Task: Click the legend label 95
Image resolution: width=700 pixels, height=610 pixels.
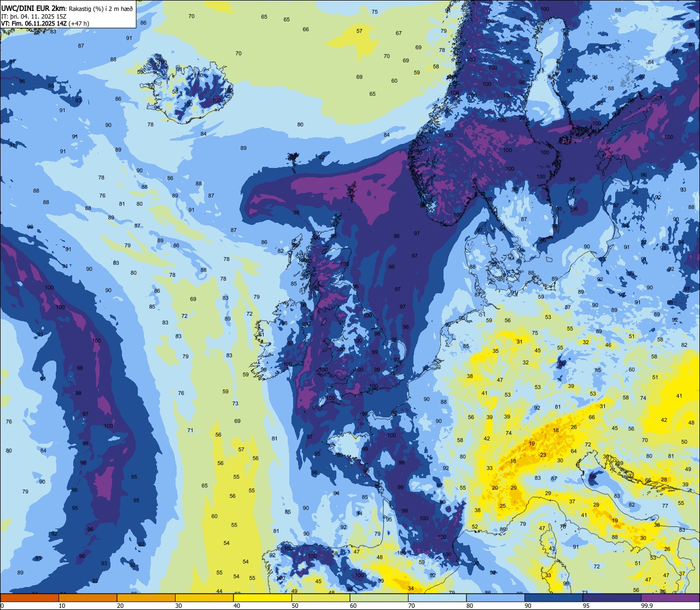Action: click(x=586, y=606)
